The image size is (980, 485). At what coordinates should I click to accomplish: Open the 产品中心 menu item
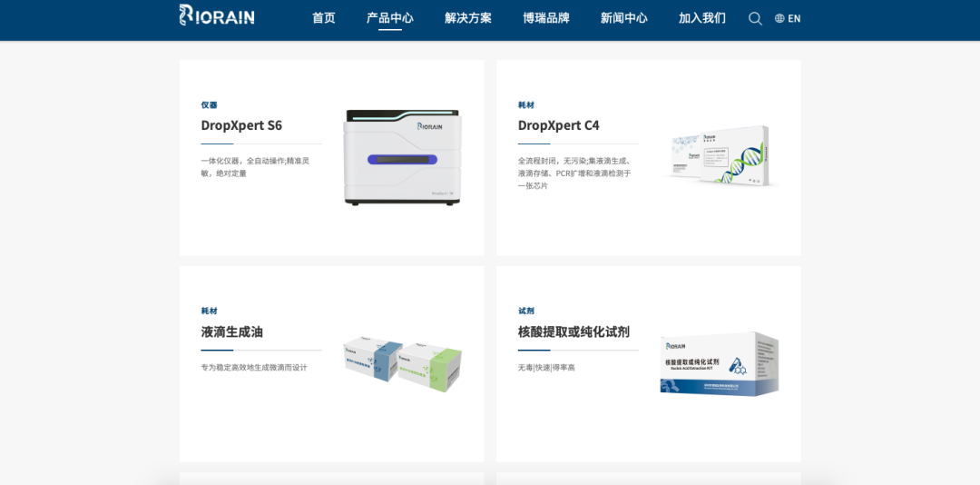pos(390,18)
